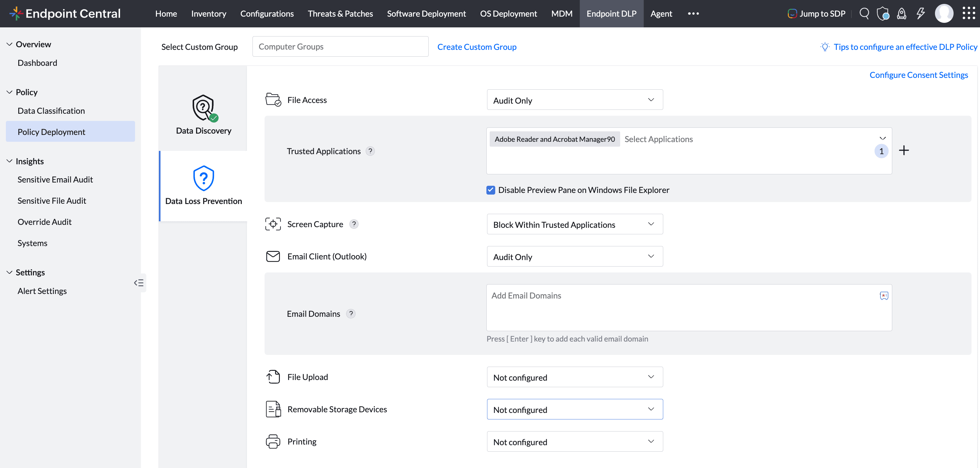Click the Screen Capture crosshair icon
The height and width of the screenshot is (468, 980).
(x=273, y=224)
